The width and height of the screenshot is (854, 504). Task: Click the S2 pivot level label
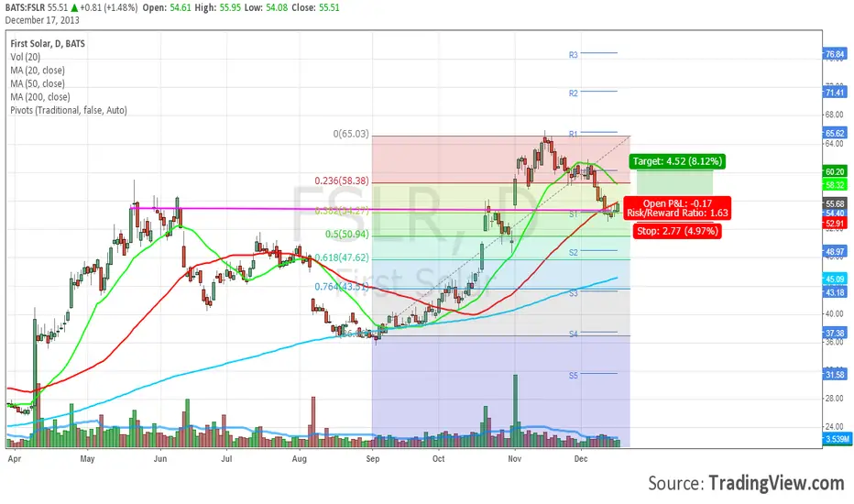(573, 252)
